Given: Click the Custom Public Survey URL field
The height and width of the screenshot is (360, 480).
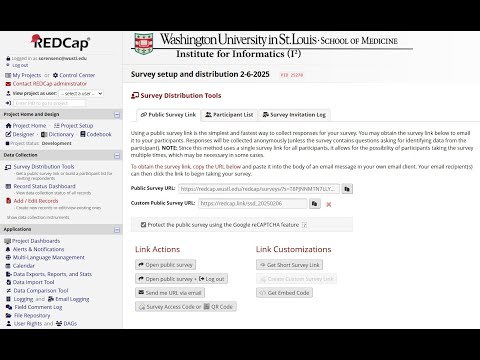Looking at the screenshot, I should tap(253, 204).
